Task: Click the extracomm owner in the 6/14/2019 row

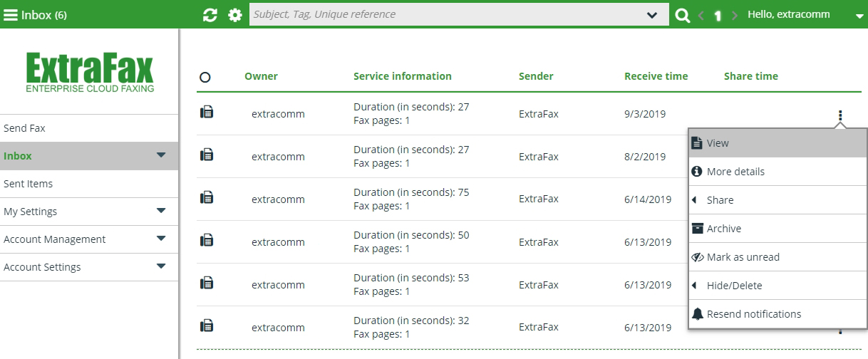Action: tap(278, 199)
